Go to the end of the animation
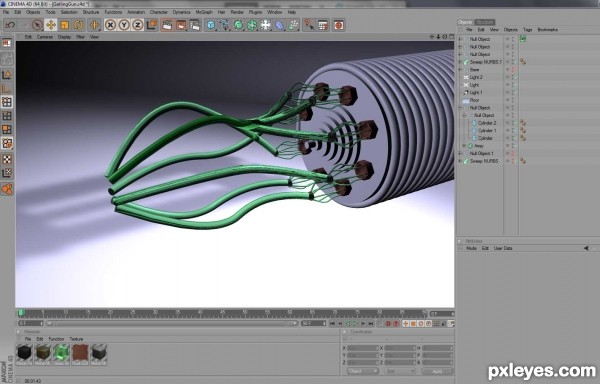The image size is (600, 384). tap(371, 324)
